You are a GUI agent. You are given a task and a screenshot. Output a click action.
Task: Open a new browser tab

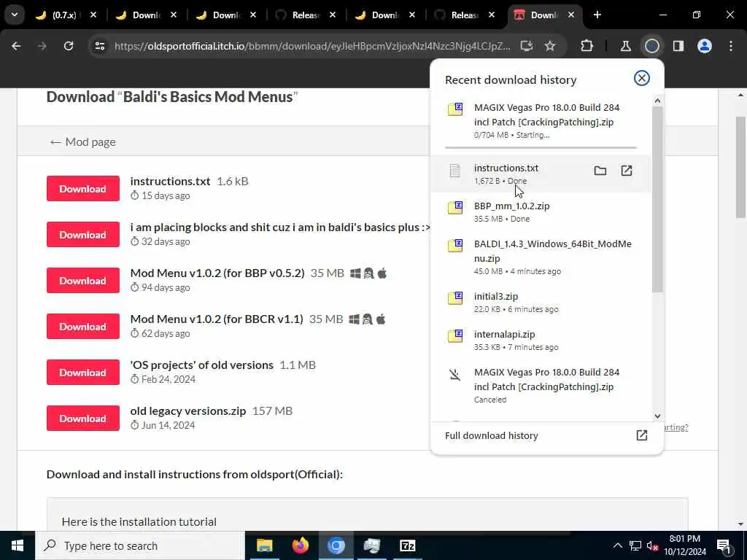pos(597,15)
